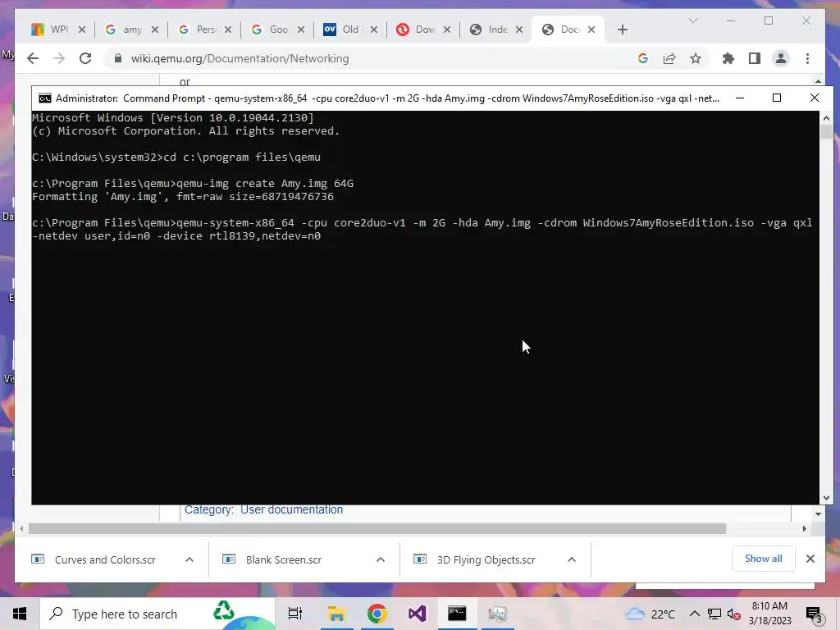840x630 pixels.
Task: Close the 'Old' tab
Action: click(374, 30)
